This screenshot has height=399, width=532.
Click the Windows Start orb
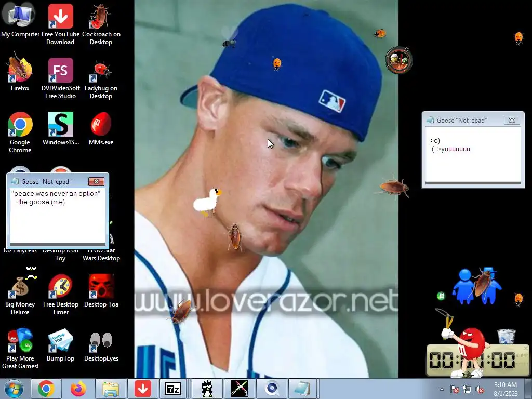coord(14,389)
